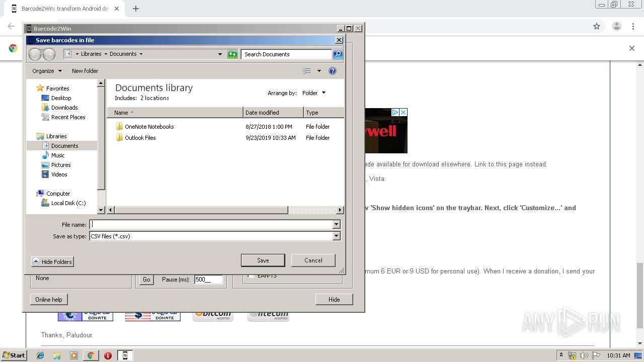Click the AdChoices info icon on ad

[x=395, y=112]
